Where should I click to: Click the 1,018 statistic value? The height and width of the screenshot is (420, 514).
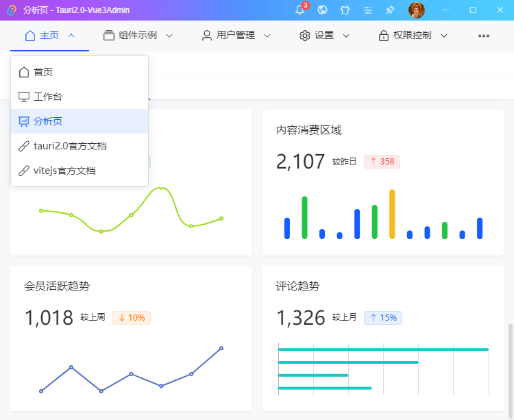(49, 318)
